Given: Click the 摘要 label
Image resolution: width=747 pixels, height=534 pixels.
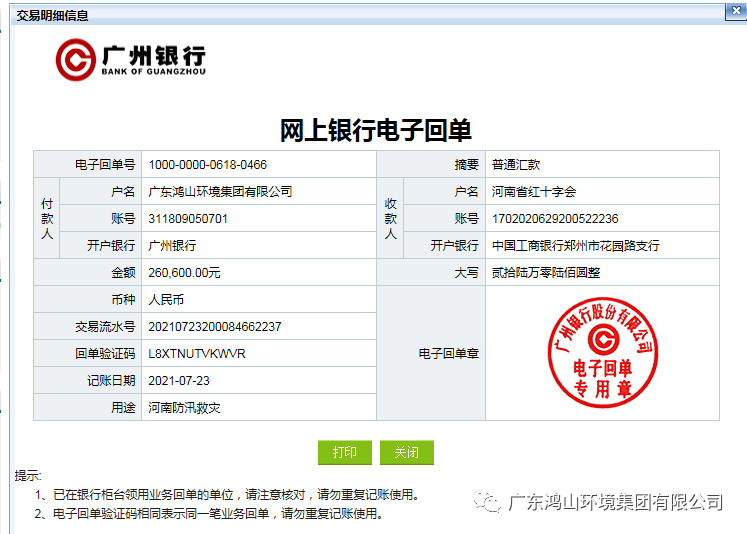Looking at the screenshot, I should tap(466, 165).
